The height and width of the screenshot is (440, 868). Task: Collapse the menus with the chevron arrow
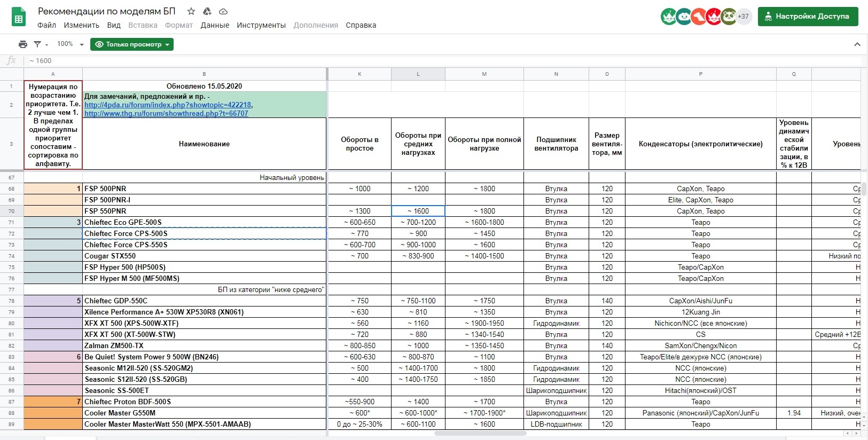(x=857, y=44)
